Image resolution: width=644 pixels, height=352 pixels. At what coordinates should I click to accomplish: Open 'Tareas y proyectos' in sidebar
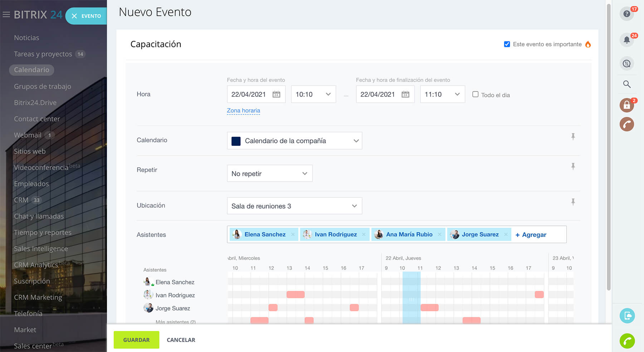click(x=43, y=54)
